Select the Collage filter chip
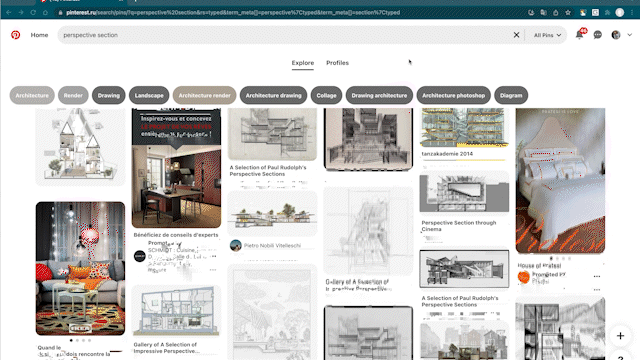640x360 pixels. click(326, 96)
